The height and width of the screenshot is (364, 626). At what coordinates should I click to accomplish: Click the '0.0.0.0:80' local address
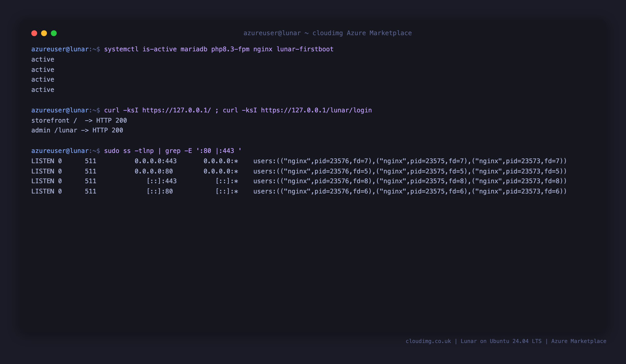(x=154, y=171)
